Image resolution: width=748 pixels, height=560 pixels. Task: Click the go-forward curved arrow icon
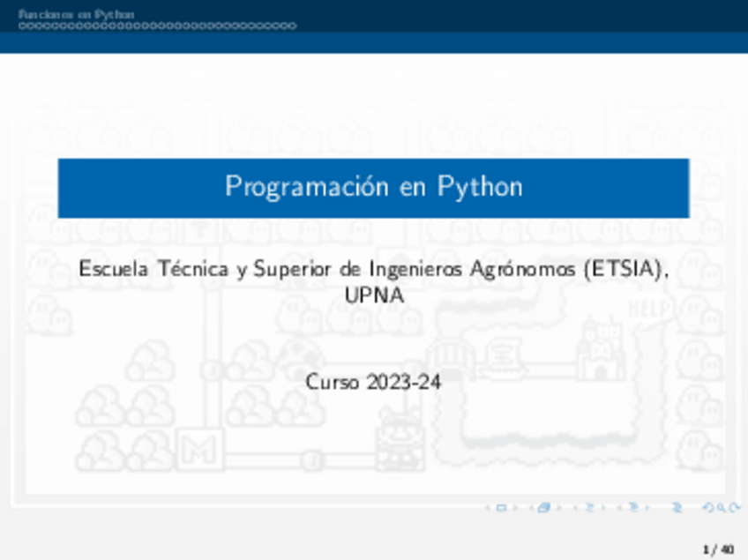(735, 508)
